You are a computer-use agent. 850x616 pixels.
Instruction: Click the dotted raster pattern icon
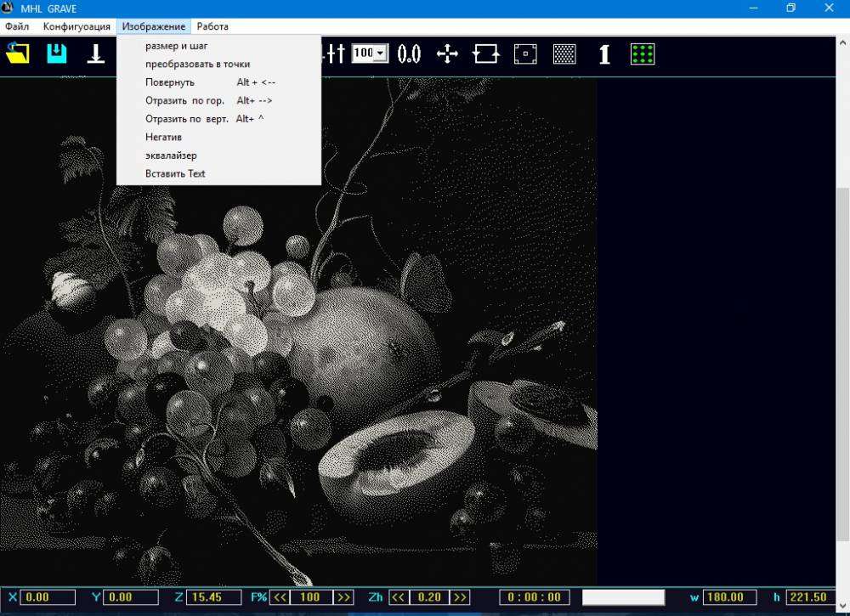[564, 54]
